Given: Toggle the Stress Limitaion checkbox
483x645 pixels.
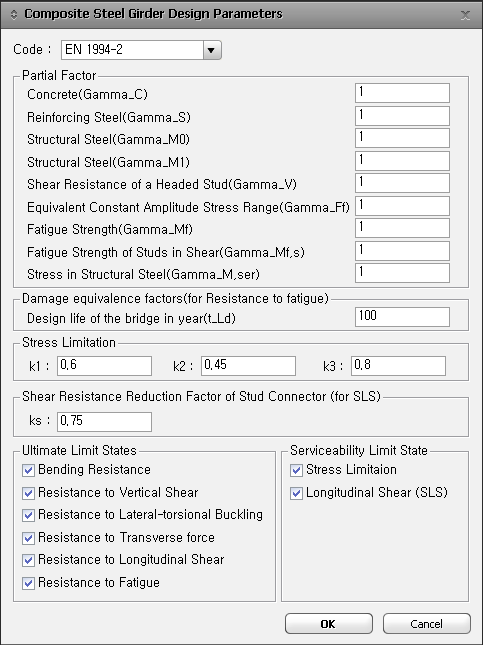Looking at the screenshot, I should (296, 470).
